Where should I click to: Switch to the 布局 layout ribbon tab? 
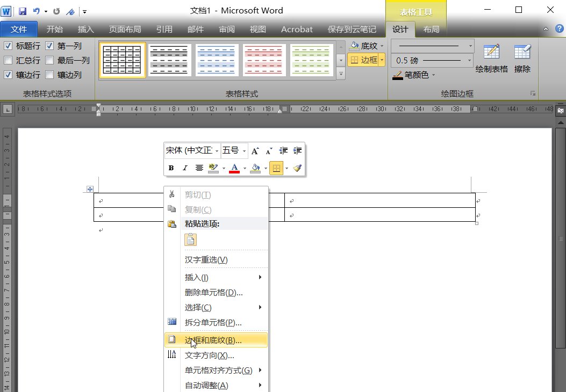[432, 30]
